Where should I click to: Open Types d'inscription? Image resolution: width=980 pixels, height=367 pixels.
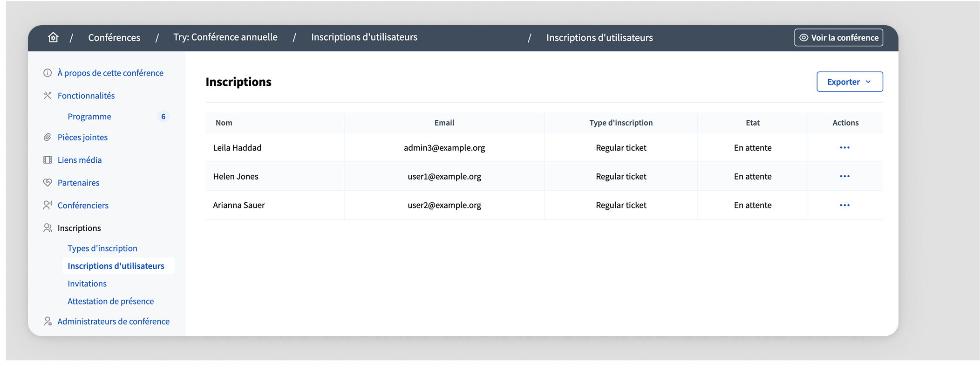coord(102,248)
